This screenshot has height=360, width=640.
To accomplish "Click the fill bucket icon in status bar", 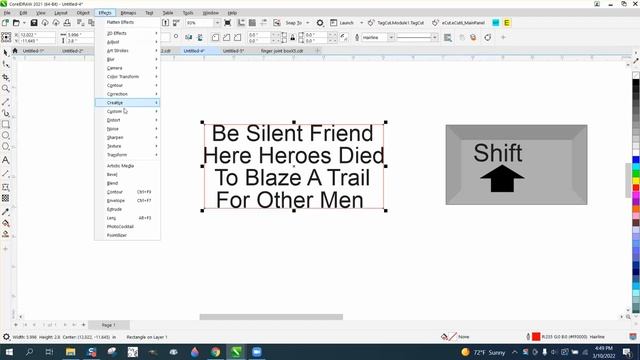I will [444, 337].
